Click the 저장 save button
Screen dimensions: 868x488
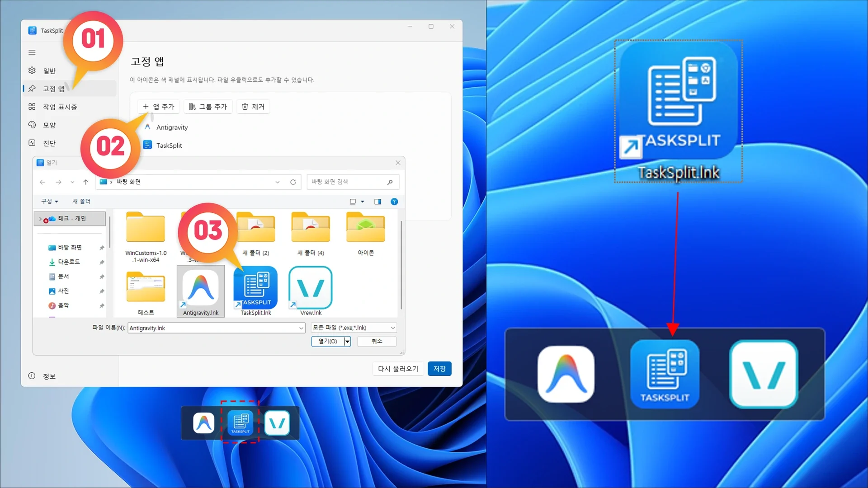click(439, 369)
